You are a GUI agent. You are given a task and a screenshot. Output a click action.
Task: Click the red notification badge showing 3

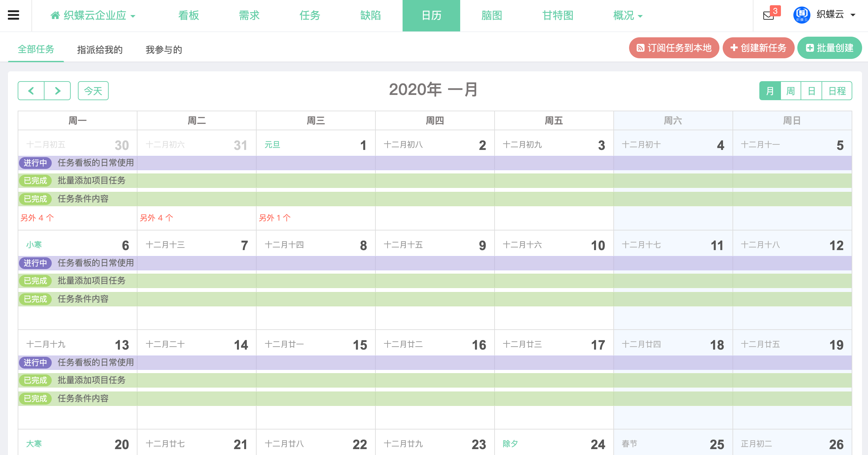pyautogui.click(x=775, y=11)
